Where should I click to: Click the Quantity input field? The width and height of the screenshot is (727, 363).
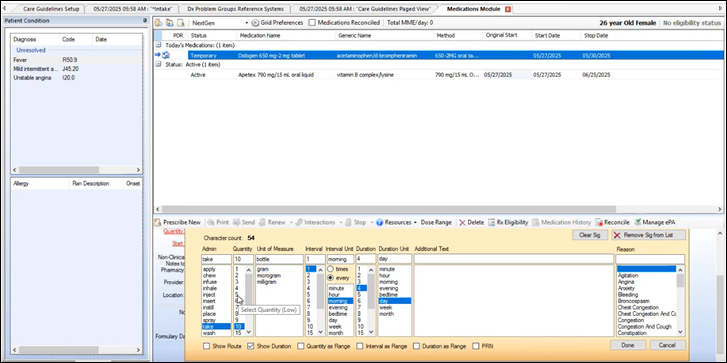coord(243,259)
